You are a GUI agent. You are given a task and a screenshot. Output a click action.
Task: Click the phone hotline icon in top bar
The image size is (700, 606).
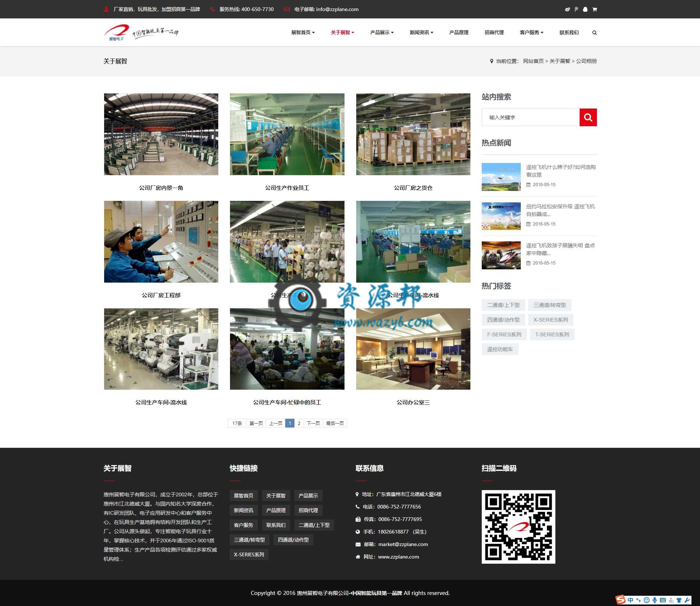pos(213,9)
